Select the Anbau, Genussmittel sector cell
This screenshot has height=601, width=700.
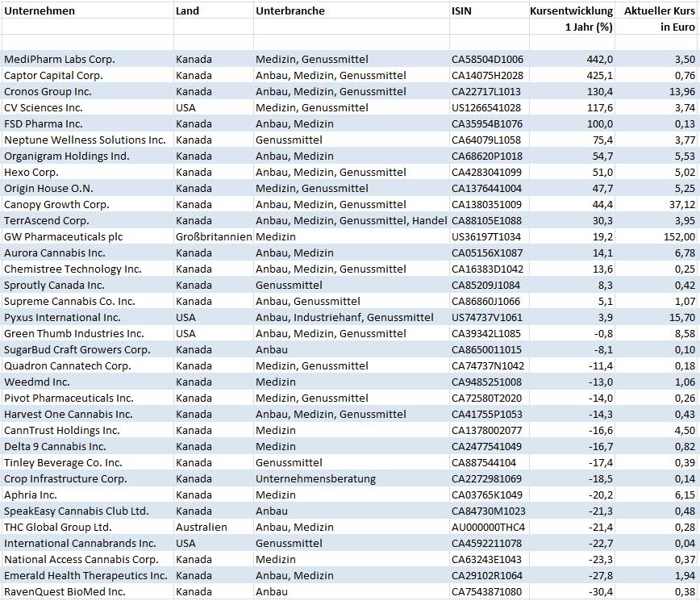pos(352,301)
